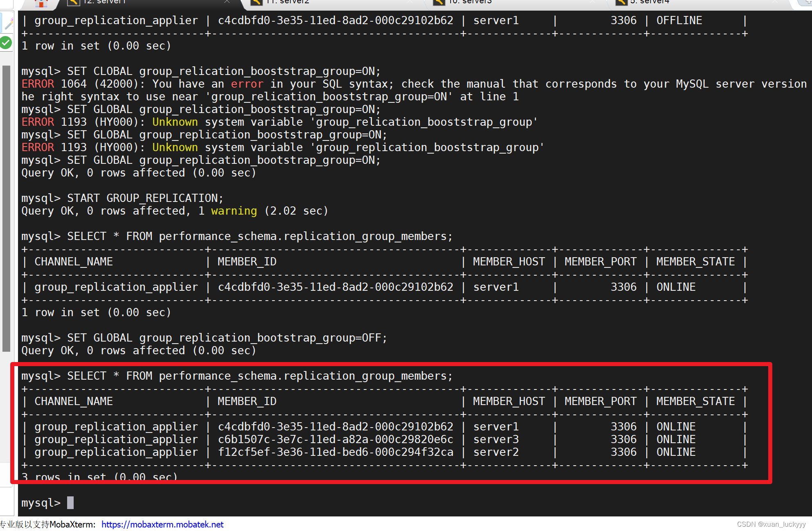Close the server1 session tab
812x532 pixels.
[227, 2]
